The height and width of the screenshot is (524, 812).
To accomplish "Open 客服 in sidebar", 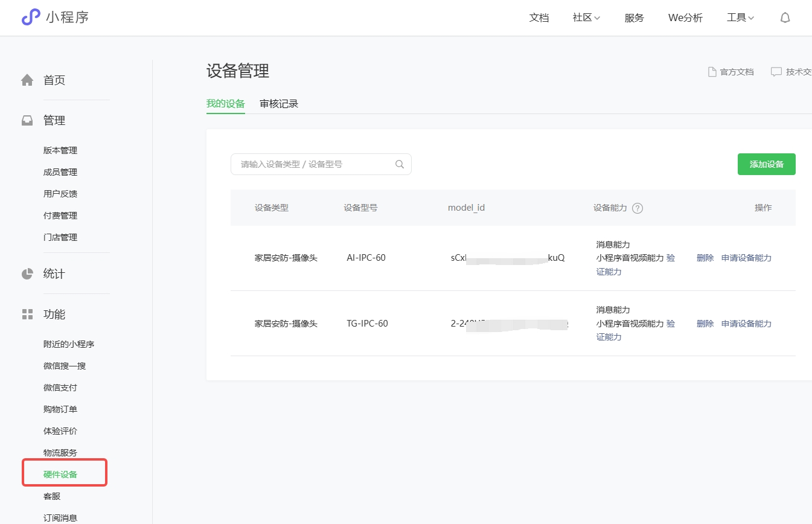I will click(x=52, y=496).
